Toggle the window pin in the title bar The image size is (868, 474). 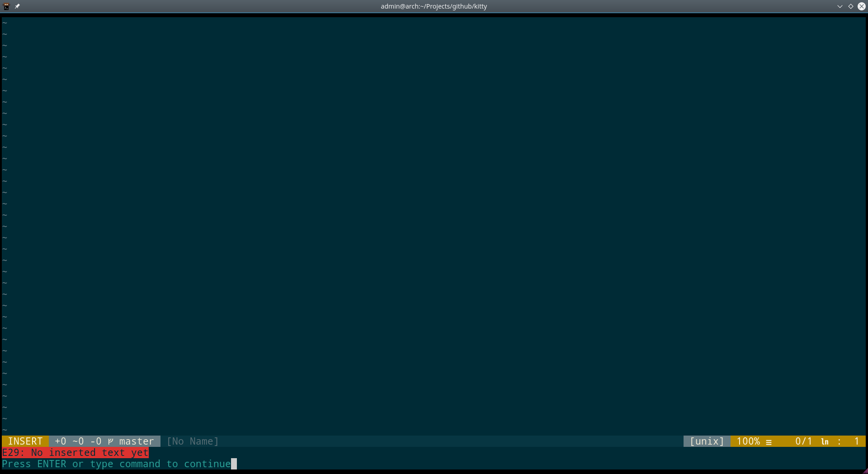tap(17, 6)
